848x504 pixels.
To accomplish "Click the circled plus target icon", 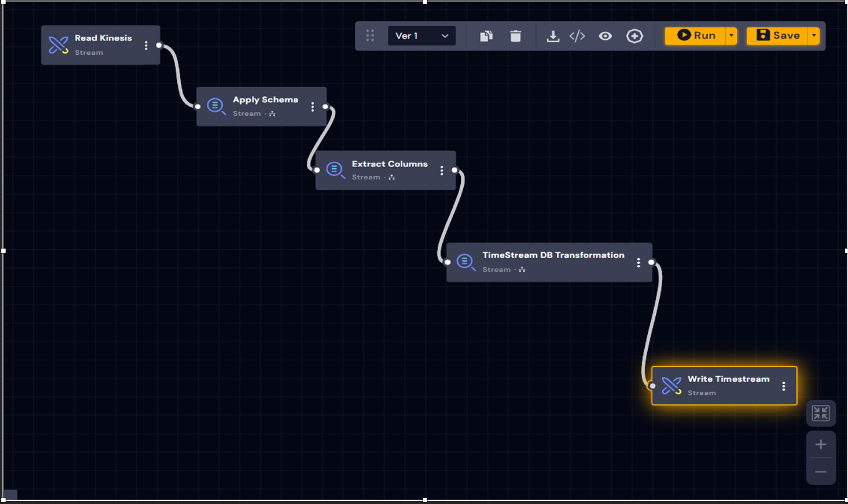I will click(x=634, y=36).
